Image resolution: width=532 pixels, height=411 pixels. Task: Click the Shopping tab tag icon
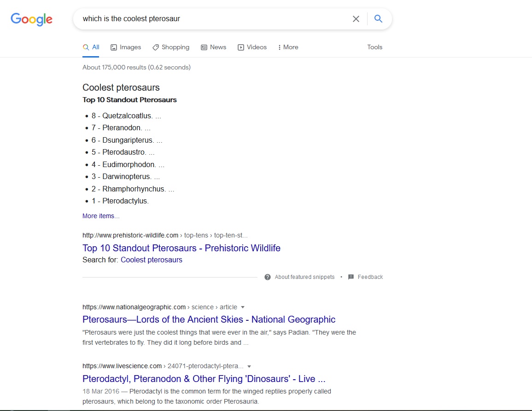click(x=155, y=47)
